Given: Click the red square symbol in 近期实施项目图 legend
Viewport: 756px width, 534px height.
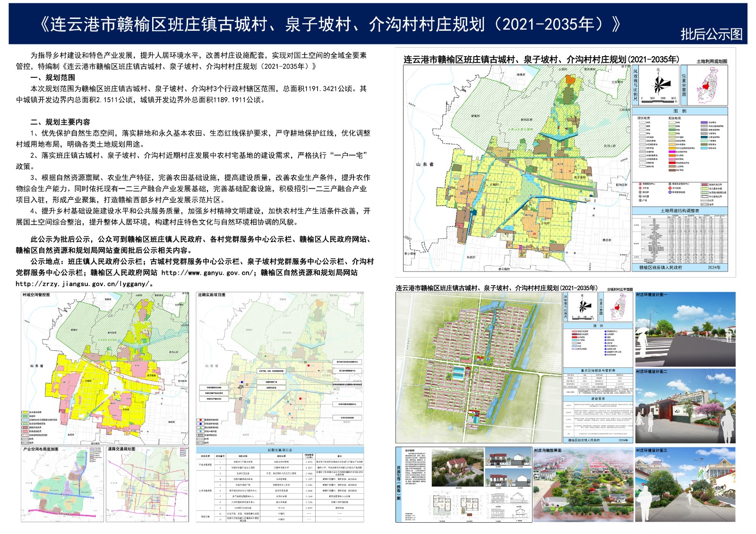Looking at the screenshot, I should pyautogui.click(x=200, y=420).
